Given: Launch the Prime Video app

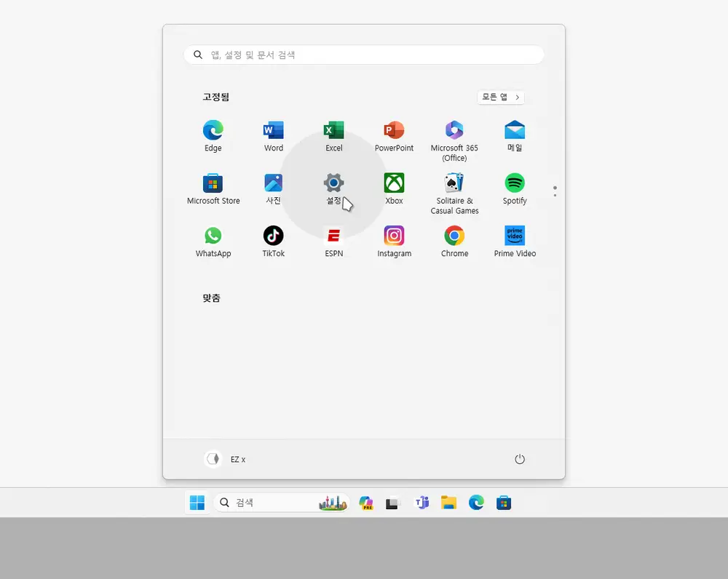Looking at the screenshot, I should tap(515, 241).
